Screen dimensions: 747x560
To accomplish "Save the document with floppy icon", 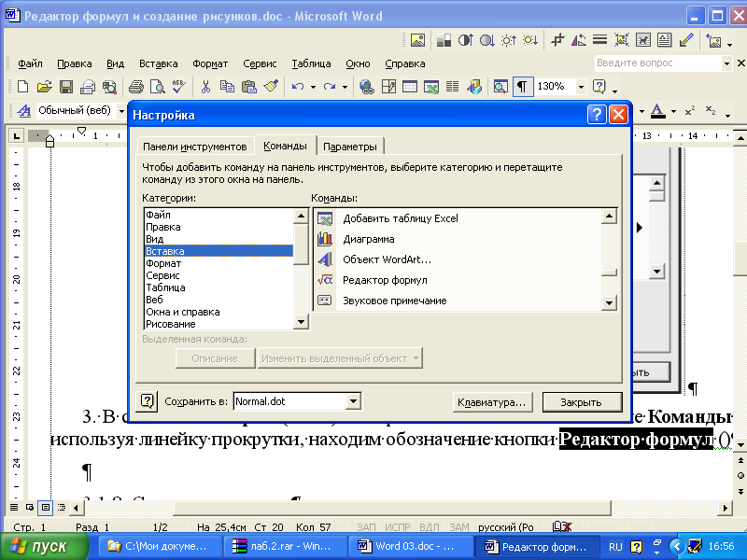I will pos(65,87).
